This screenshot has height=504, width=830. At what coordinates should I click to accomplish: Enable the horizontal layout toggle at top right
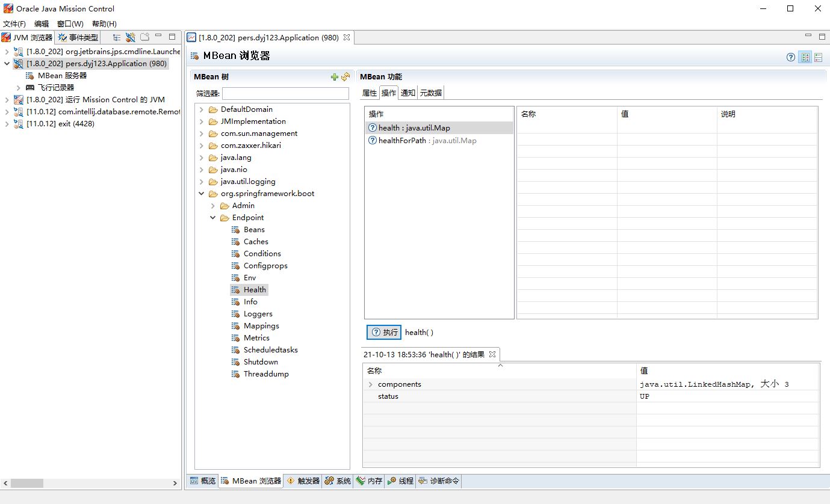pyautogui.click(x=819, y=57)
